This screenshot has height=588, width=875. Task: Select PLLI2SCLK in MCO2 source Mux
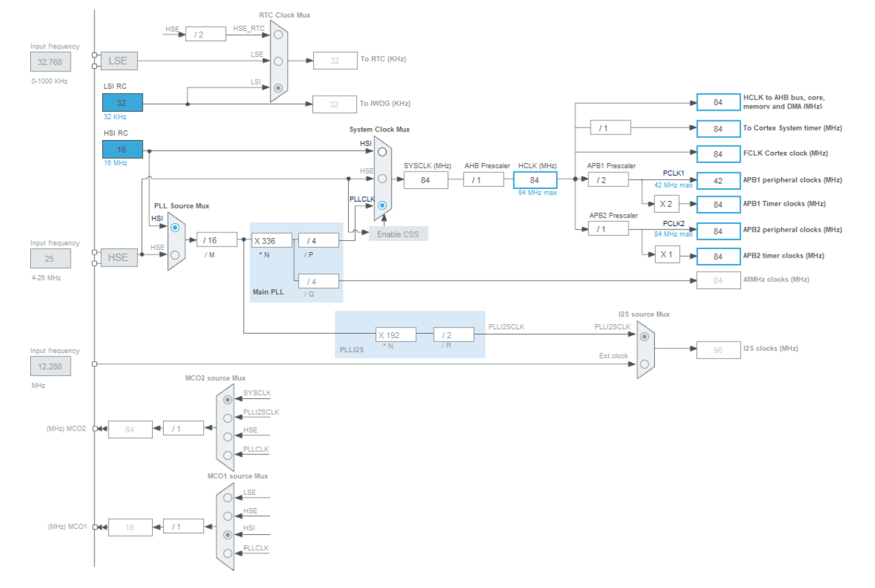(x=227, y=419)
